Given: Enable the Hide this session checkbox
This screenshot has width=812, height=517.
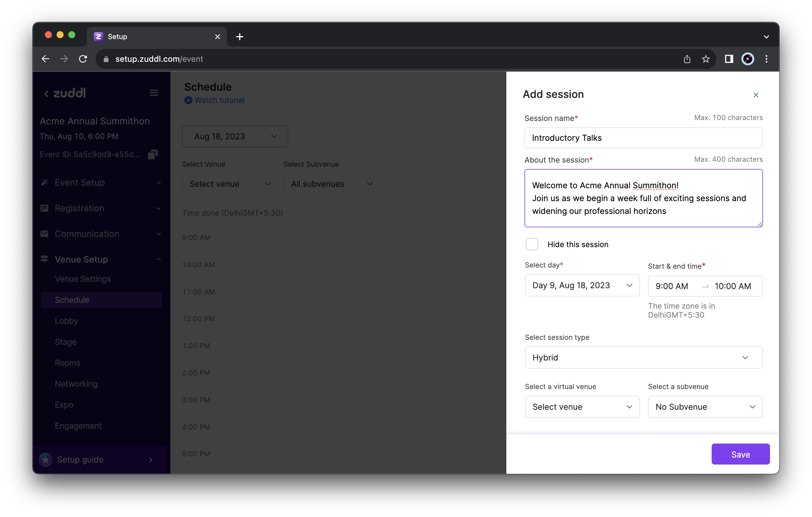Looking at the screenshot, I should pos(532,244).
